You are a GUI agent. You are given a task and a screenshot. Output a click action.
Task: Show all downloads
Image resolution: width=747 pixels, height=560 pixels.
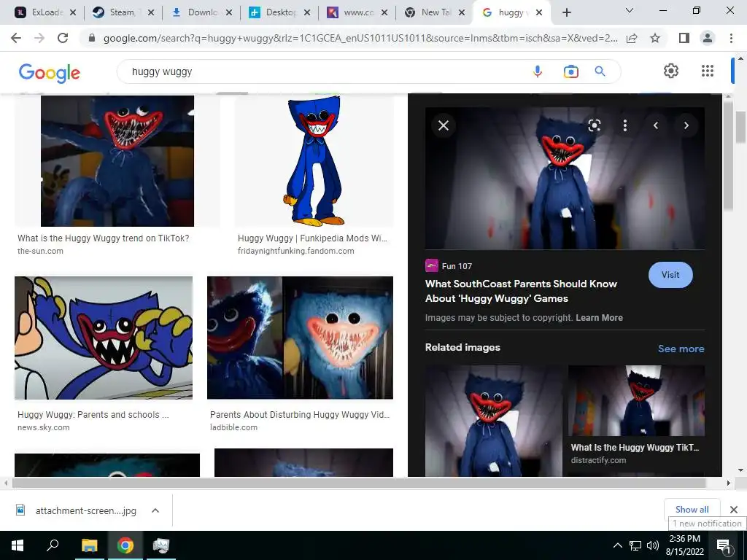[692, 510]
